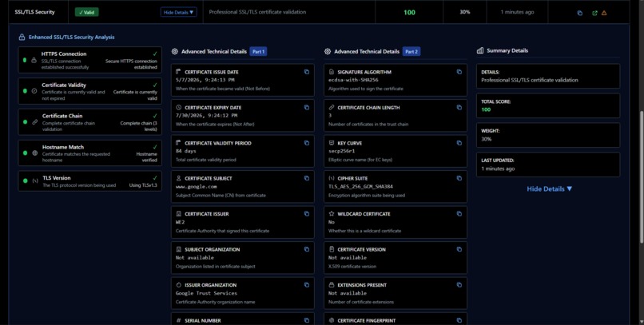Viewport: 644px width, 325px height.
Task: Click 'Hostname verified' text in Hostname Match card
Action: click(147, 157)
